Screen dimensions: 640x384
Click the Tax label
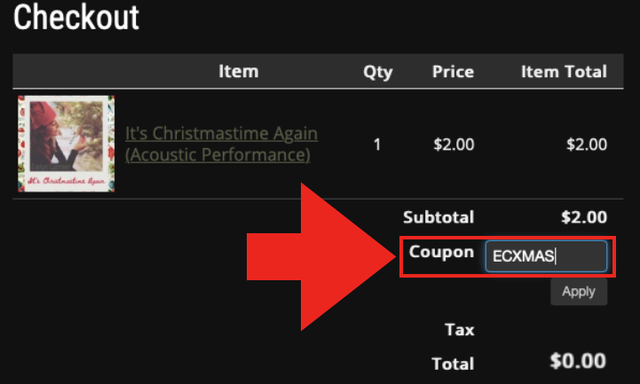point(459,329)
